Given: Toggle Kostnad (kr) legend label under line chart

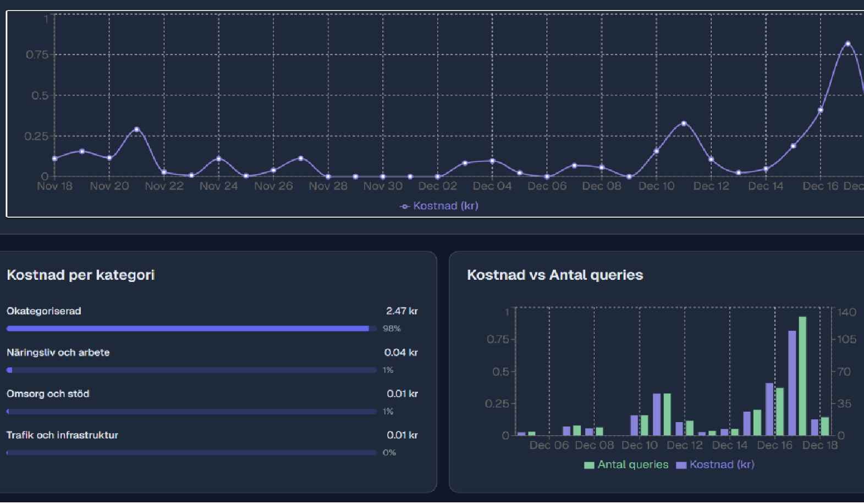Looking at the screenshot, I should click(445, 206).
